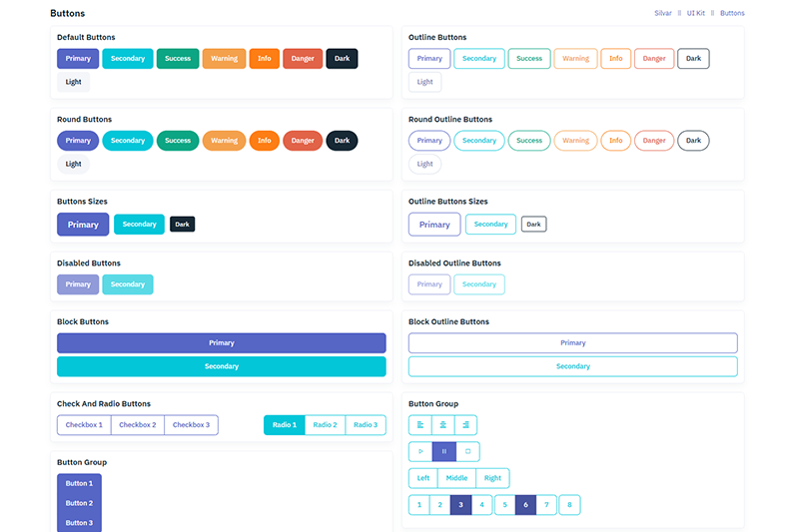This screenshot has height=532, width=799.
Task: Click the align left icon button
Action: pyautogui.click(x=419, y=425)
